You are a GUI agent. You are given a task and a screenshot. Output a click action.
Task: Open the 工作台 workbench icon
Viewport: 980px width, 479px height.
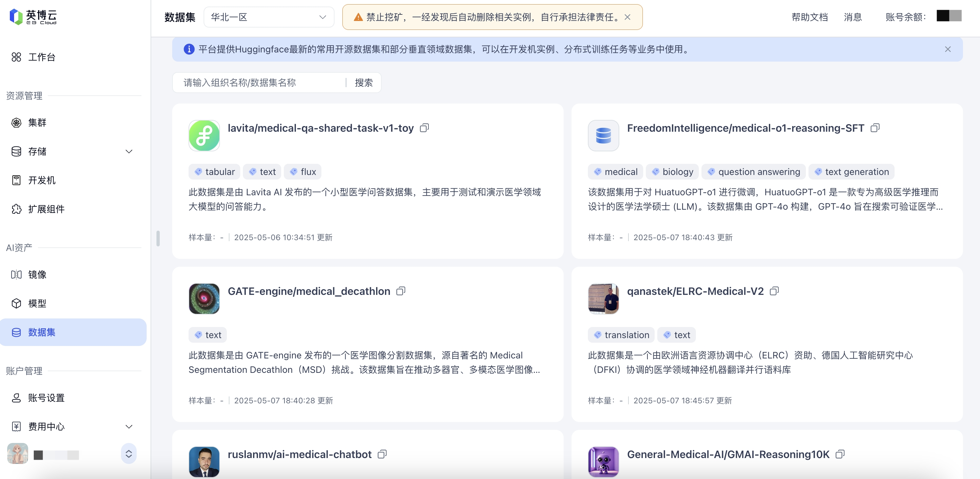coord(16,57)
